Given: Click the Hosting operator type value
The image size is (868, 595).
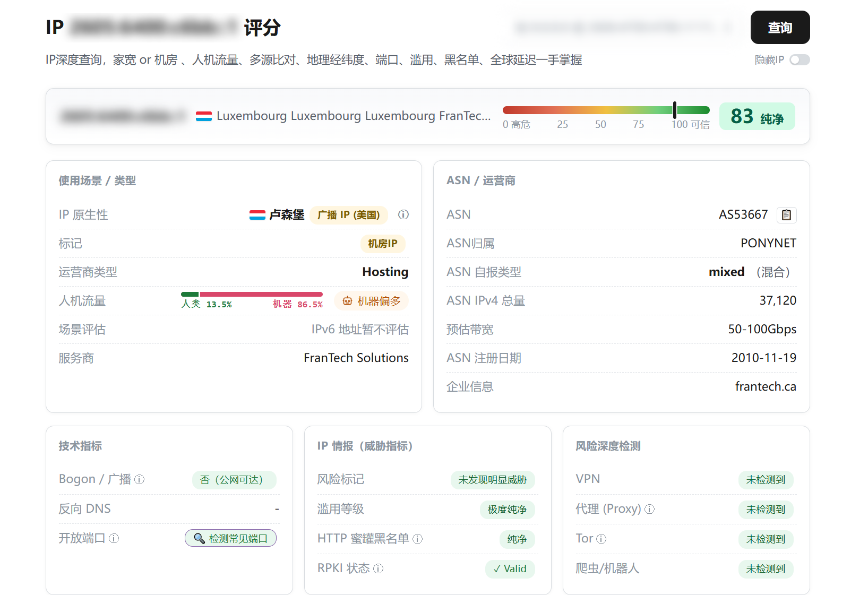Looking at the screenshot, I should [385, 272].
